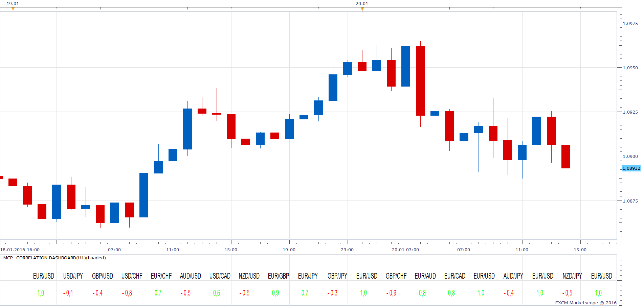Select the MCP CORRELATION DASHBOARD(H1)(Loaded) indicator label
Image resolution: width=644 pixels, height=306 pixels.
(x=54, y=258)
